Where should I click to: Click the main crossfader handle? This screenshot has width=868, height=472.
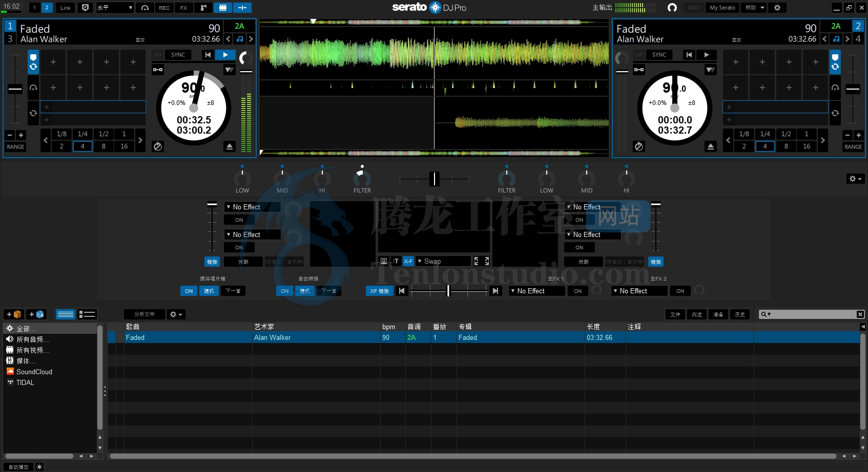click(x=435, y=179)
